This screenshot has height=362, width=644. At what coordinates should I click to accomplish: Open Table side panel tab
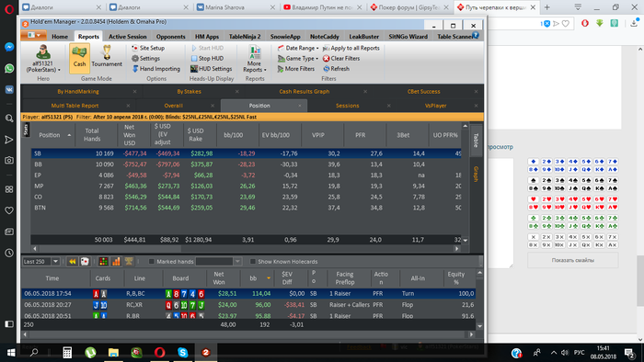point(477,140)
